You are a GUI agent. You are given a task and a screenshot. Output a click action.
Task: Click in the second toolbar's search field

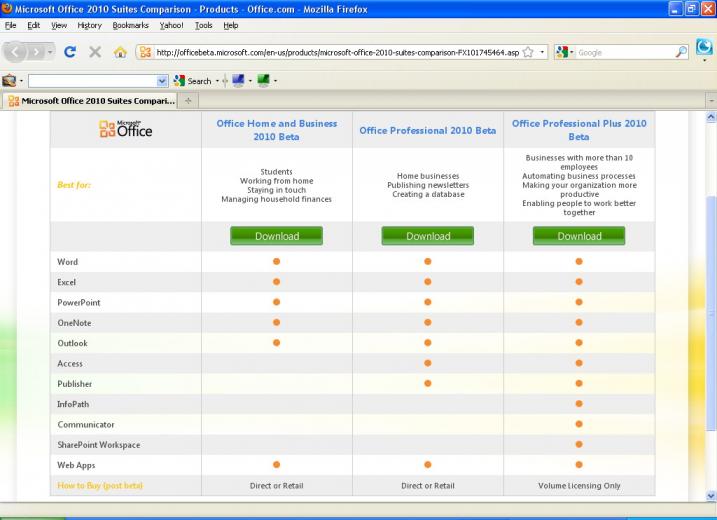pos(92,81)
